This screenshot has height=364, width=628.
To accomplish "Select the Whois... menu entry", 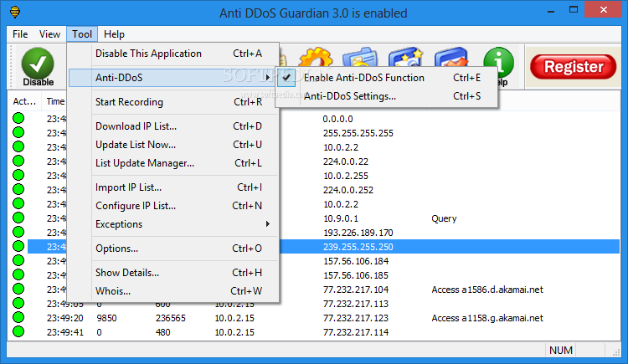I will click(173, 291).
